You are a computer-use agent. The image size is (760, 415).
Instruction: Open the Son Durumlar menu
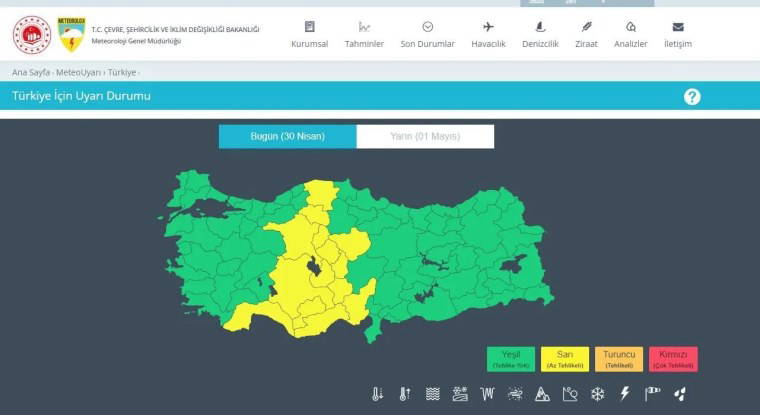[x=427, y=35]
